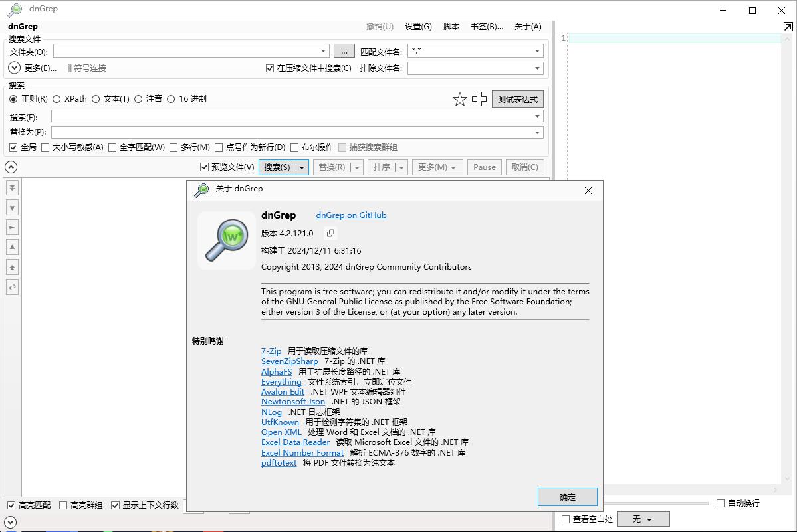
Task: Open the 设置(G) menu
Action: (x=418, y=27)
